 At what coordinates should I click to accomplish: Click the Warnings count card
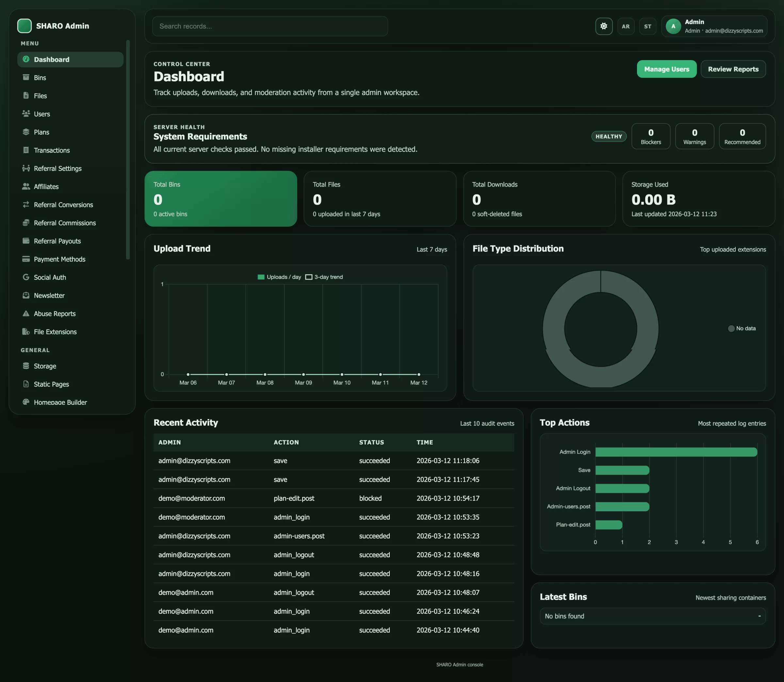(x=694, y=136)
